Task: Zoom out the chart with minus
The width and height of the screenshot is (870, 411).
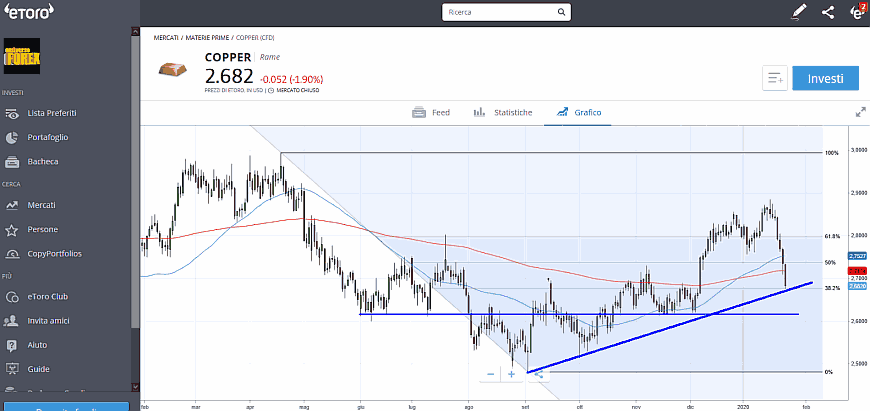Action: (490, 374)
